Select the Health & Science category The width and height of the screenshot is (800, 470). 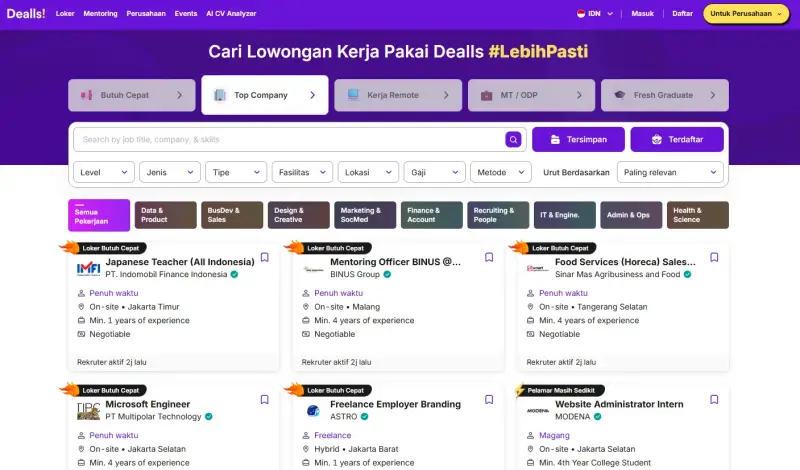click(x=697, y=215)
